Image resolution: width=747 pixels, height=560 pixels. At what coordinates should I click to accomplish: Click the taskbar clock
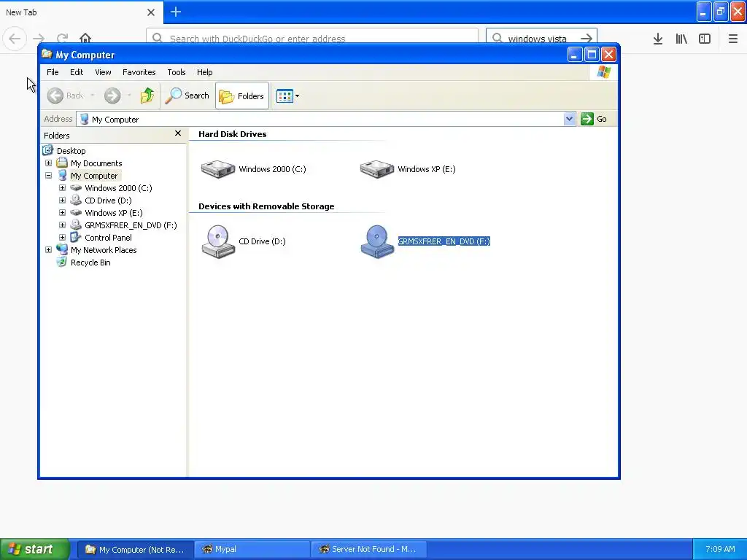point(720,549)
